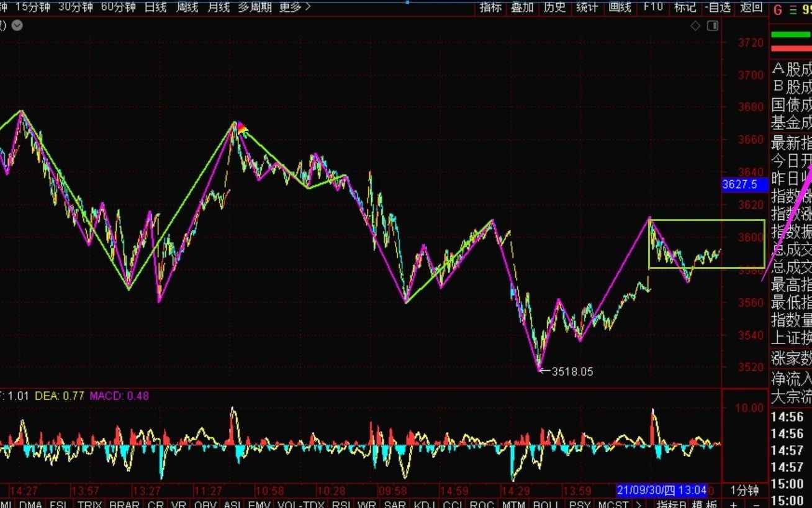The width and height of the screenshot is (812, 508).
Task: Click the 模板 template button
Action: [x=705, y=505]
